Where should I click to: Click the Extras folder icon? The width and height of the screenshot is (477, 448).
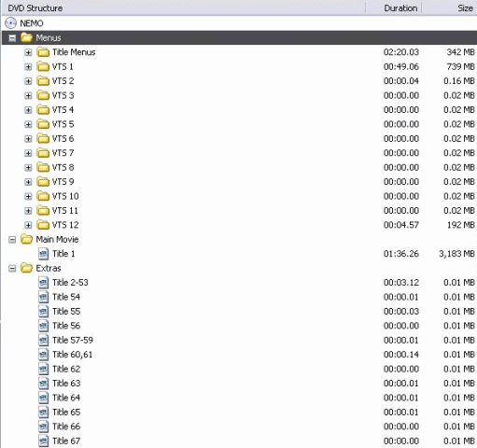click(27, 268)
